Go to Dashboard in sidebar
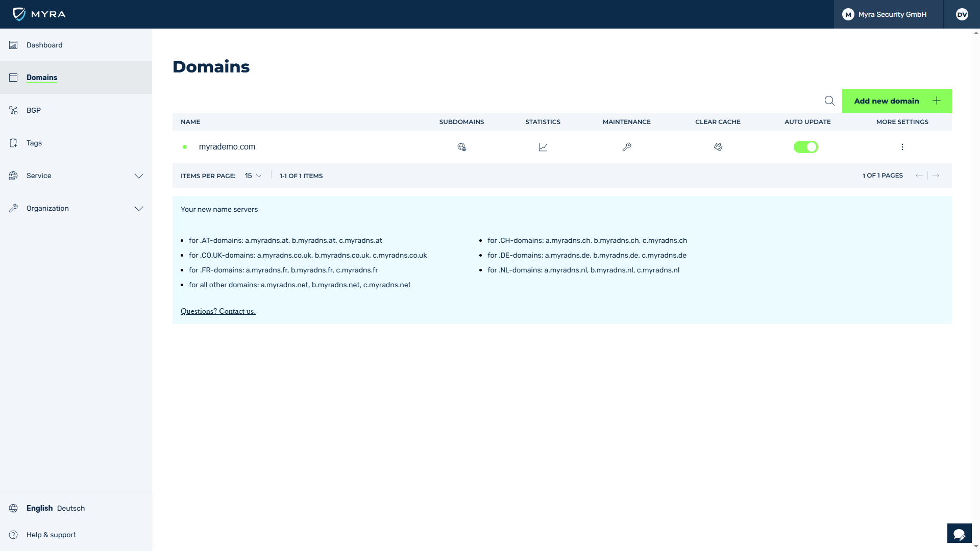The image size is (980, 551). (x=44, y=45)
